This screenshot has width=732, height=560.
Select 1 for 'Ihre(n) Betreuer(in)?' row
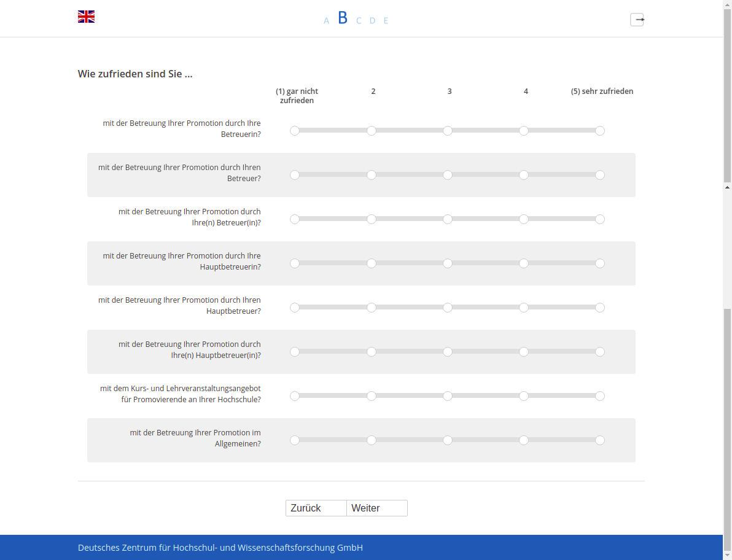click(x=295, y=219)
